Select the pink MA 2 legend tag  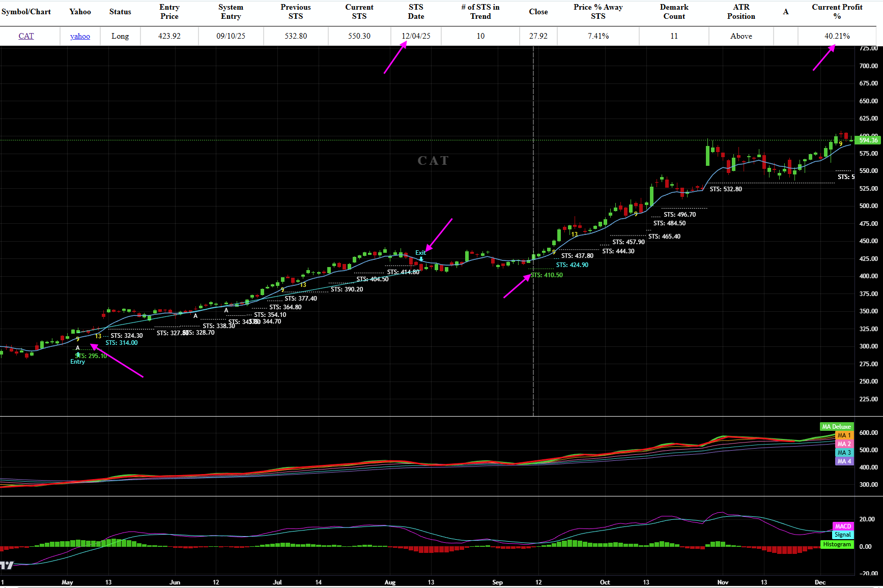point(844,444)
